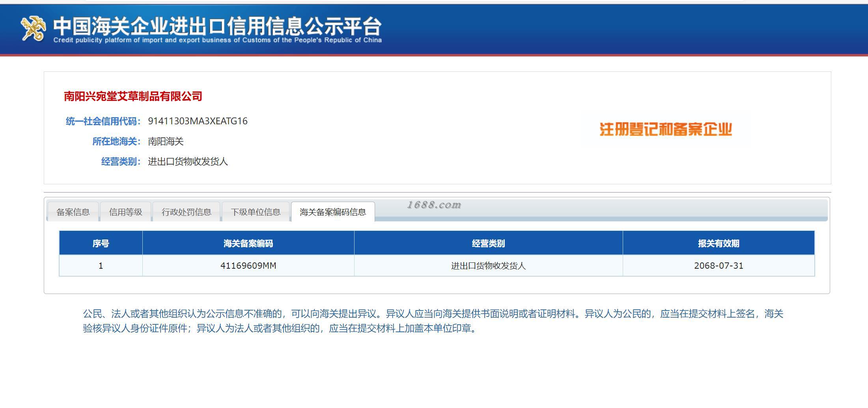This screenshot has width=868, height=408.
Task: Click the 经营类别 table column header
Action: pyautogui.click(x=489, y=243)
